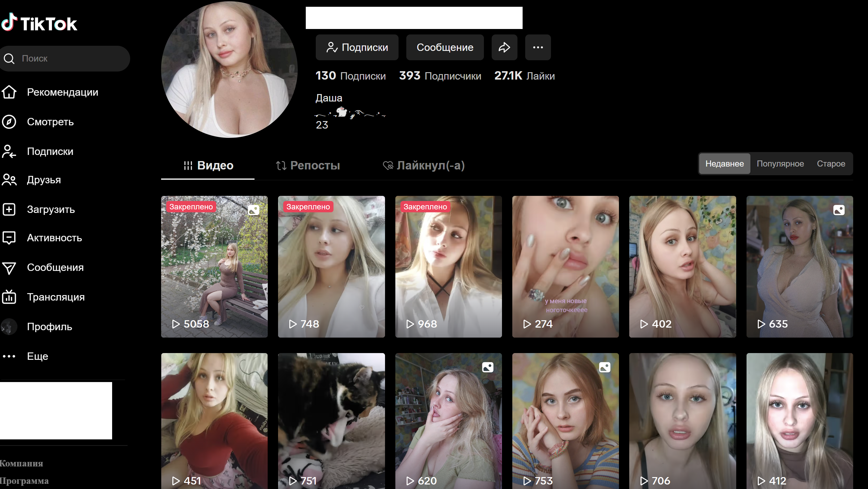The width and height of the screenshot is (868, 489).
Task: Open the Друзья sidebar entry
Action: [x=44, y=180]
